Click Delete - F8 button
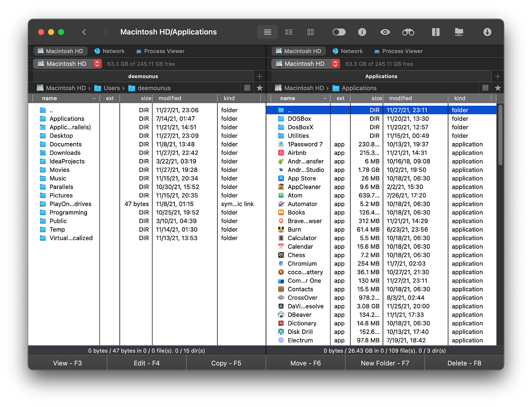Viewport: 532px width, 407px height. pyautogui.click(x=464, y=363)
